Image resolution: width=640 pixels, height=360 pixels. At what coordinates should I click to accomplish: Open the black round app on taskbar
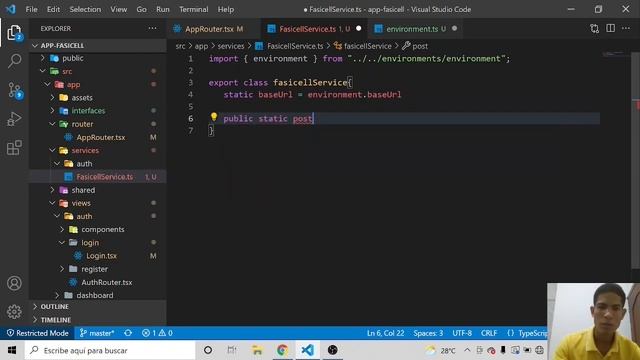click(x=333, y=350)
